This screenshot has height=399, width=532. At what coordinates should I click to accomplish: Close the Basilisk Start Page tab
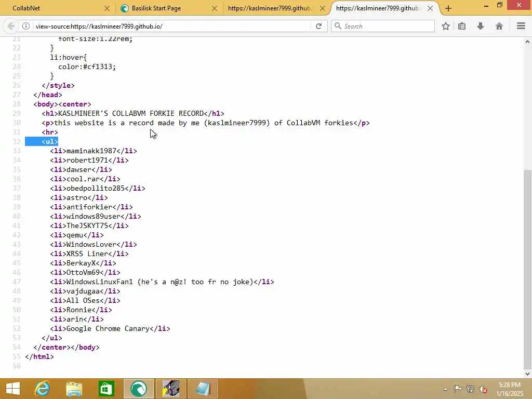(215, 8)
